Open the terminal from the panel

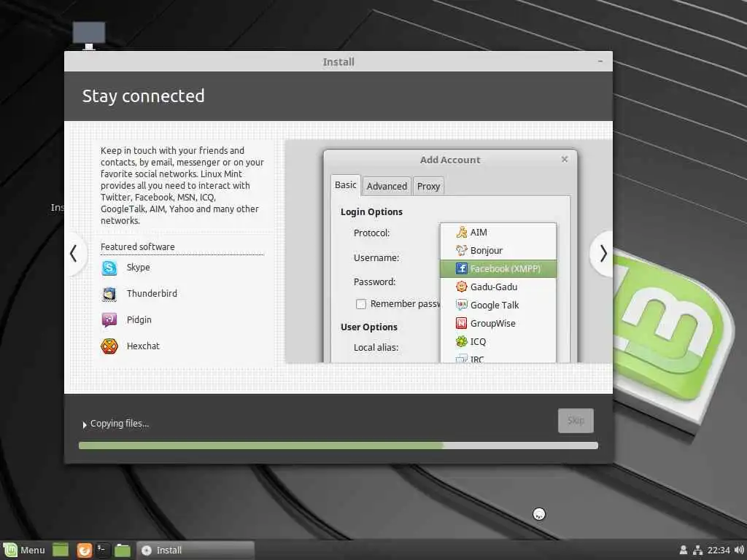(x=103, y=550)
